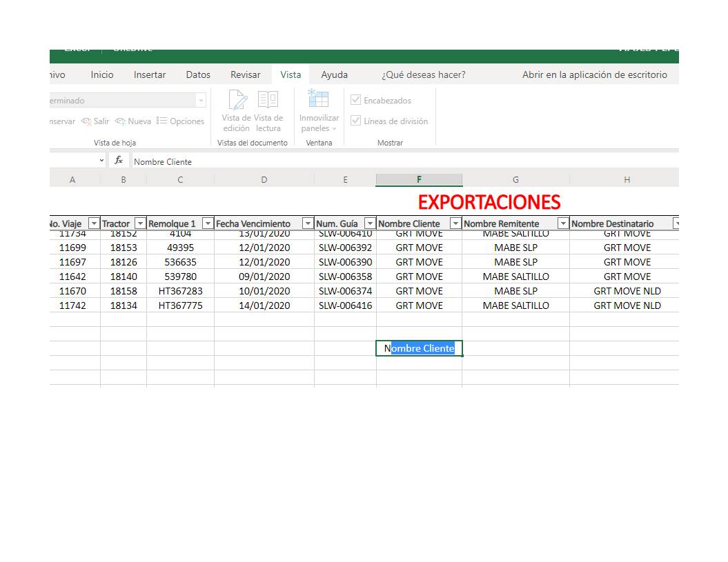The width and height of the screenshot is (728, 562).
Task: Click the Salir sheet view icon
Action: [86, 121]
